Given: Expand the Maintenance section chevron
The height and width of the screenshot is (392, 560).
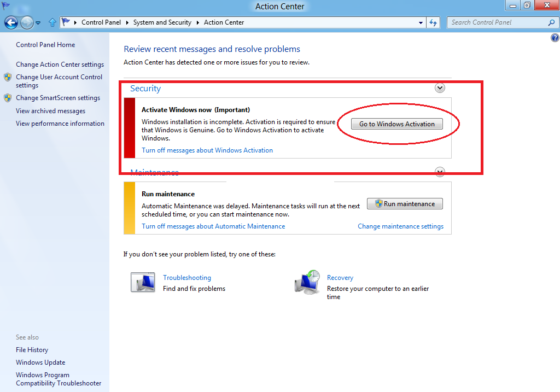Looking at the screenshot, I should [x=440, y=172].
